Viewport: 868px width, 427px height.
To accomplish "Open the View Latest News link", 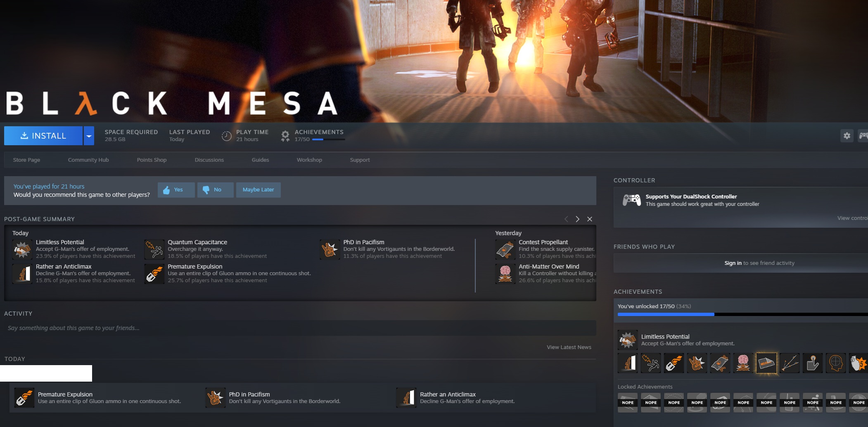I will (569, 347).
